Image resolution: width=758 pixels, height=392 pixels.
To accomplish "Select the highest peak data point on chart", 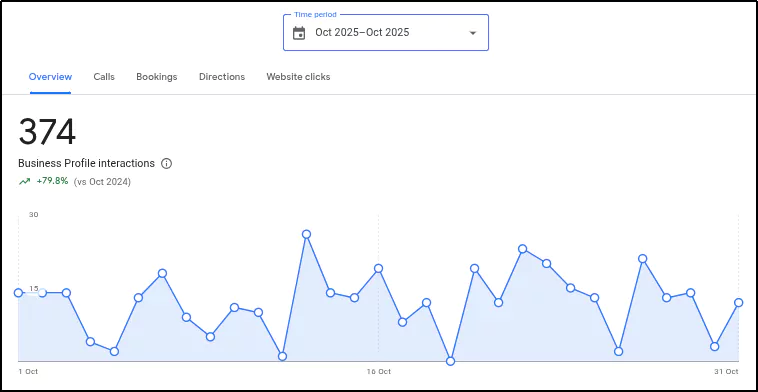I will click(306, 234).
